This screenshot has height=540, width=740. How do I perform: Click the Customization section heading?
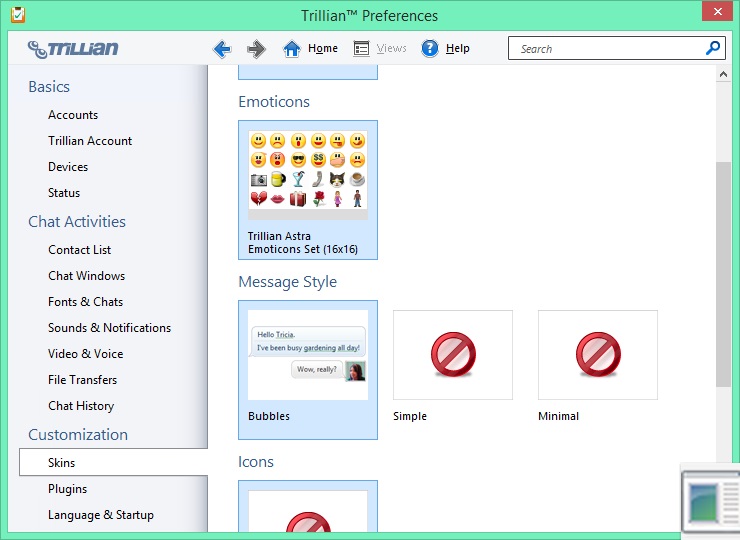[x=78, y=434]
